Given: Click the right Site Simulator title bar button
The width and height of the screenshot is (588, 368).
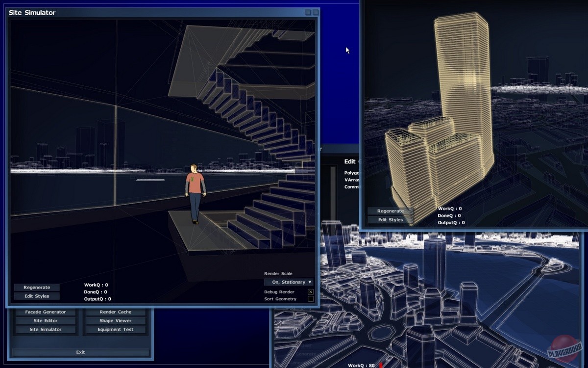Looking at the screenshot, I should pos(315,12).
